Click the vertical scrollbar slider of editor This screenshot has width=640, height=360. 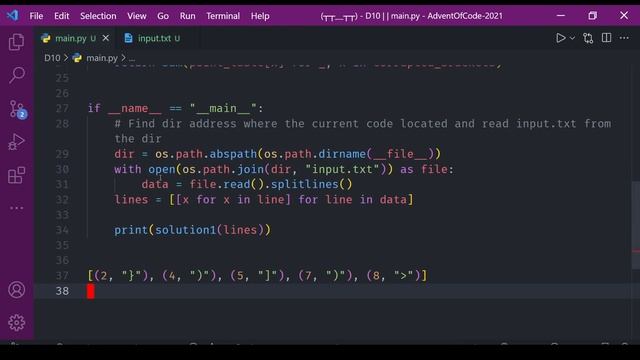click(636, 225)
